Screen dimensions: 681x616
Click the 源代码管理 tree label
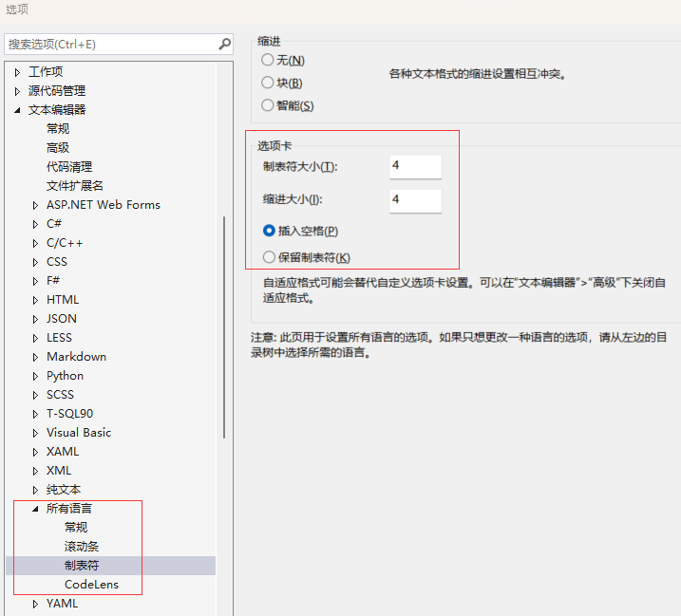click(x=57, y=91)
